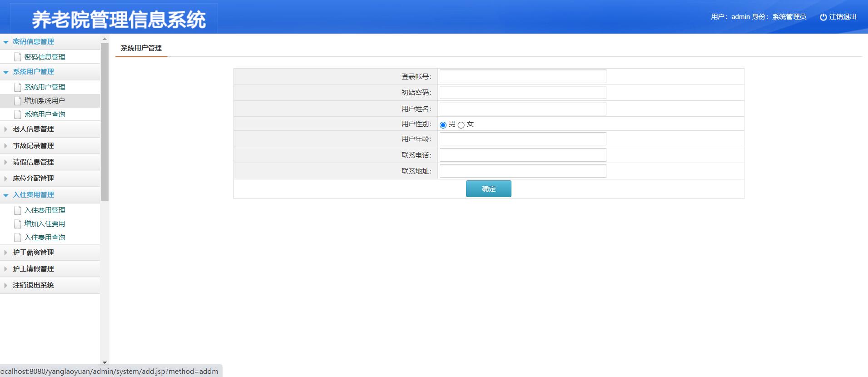This screenshot has height=377, width=868.
Task: Focus the 用户年龄 input field
Action: click(x=523, y=139)
